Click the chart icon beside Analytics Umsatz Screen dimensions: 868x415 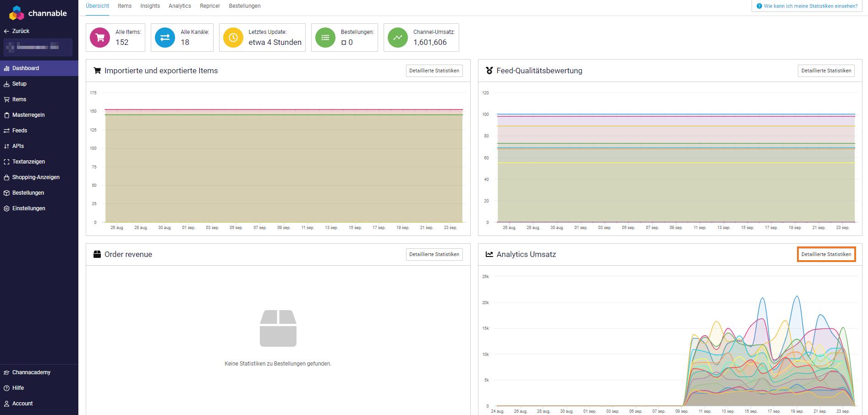click(489, 254)
